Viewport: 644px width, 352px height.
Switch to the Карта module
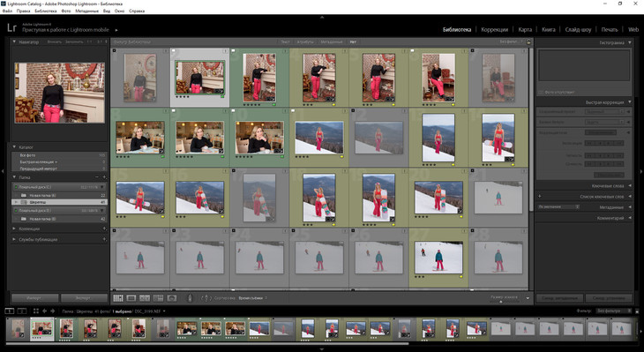pyautogui.click(x=525, y=30)
